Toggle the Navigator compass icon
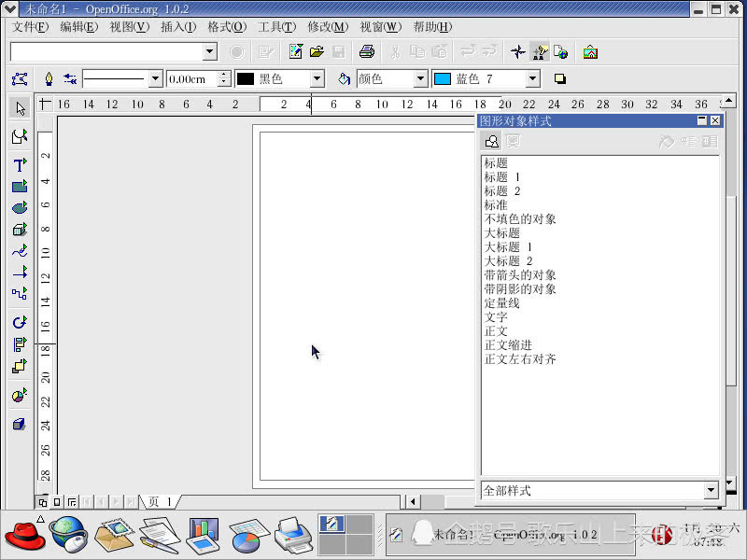Screen dimensions: 747x560 [x=518, y=51]
